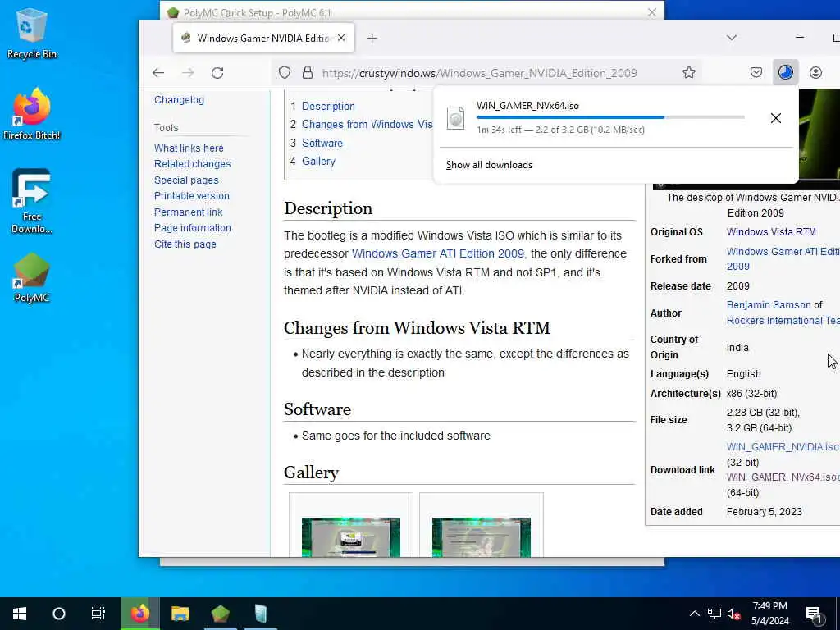This screenshot has width=840, height=630.
Task: Click Show all downloads
Action: (x=489, y=165)
